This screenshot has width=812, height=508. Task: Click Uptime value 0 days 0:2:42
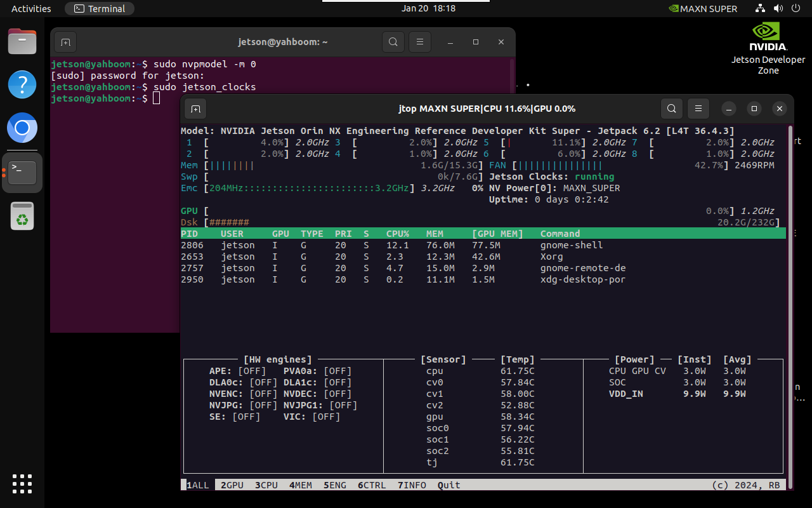pos(572,199)
